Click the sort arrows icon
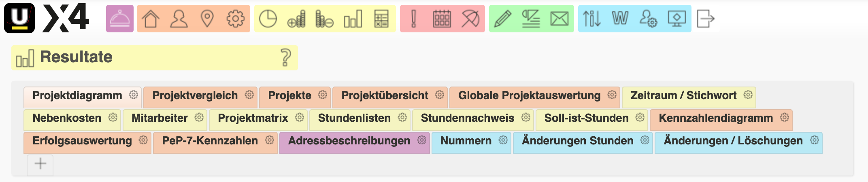The height and width of the screenshot is (182, 868). coord(591,19)
